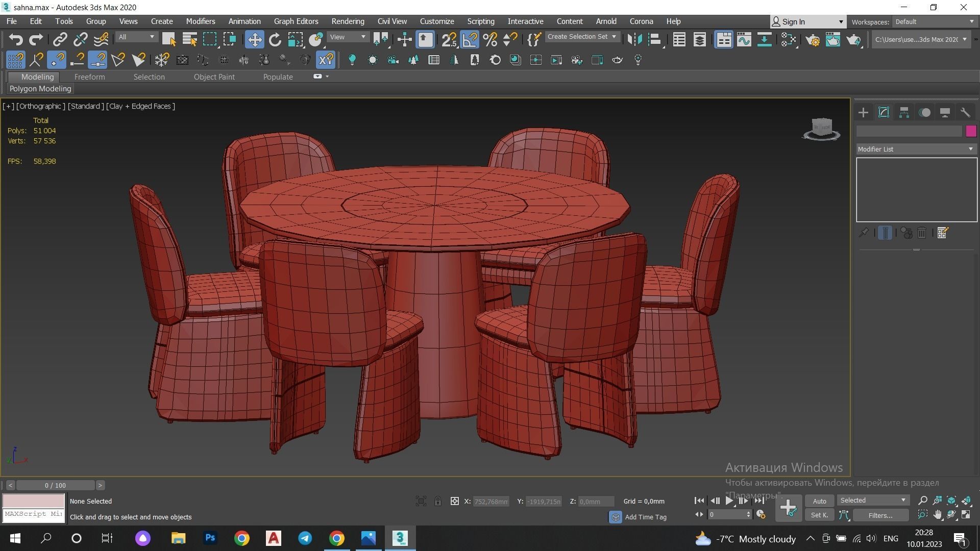
Task: Open the Modifier List dropdown
Action: click(x=916, y=149)
